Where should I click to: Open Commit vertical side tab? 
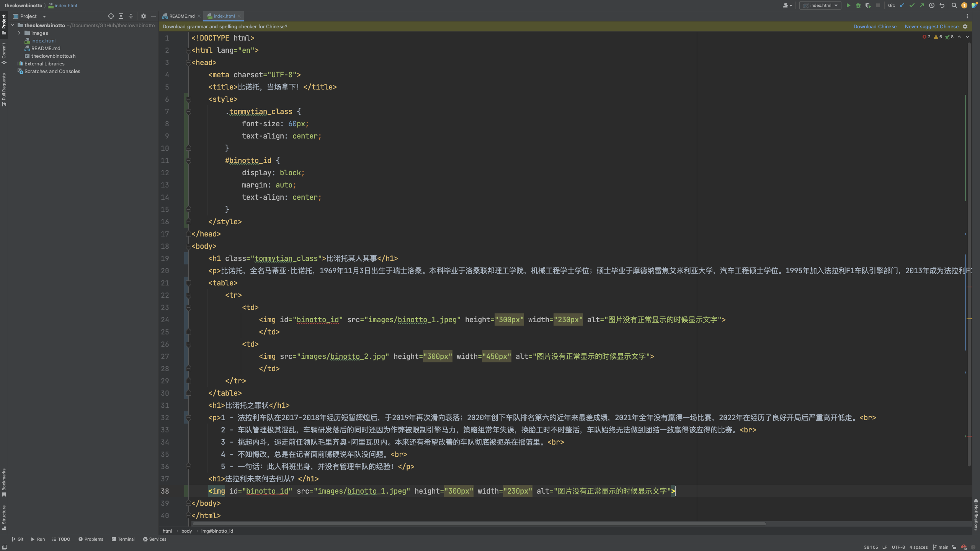pos(4,53)
